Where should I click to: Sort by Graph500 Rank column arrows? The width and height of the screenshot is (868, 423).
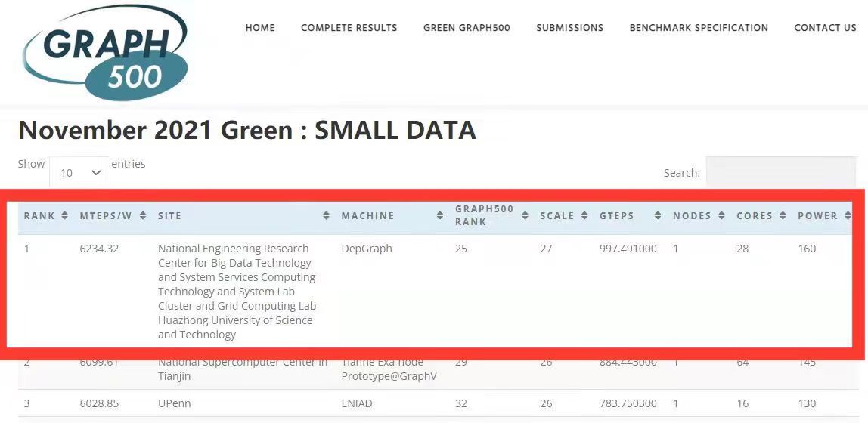[525, 216]
